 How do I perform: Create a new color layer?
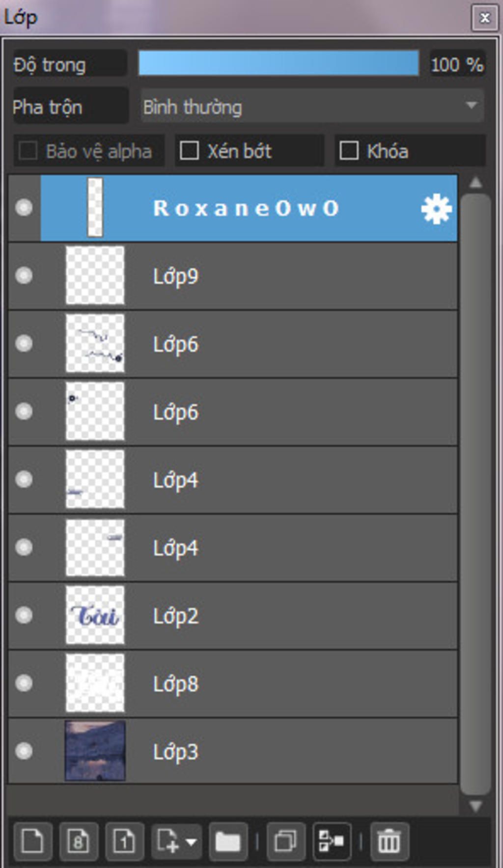click(x=32, y=841)
